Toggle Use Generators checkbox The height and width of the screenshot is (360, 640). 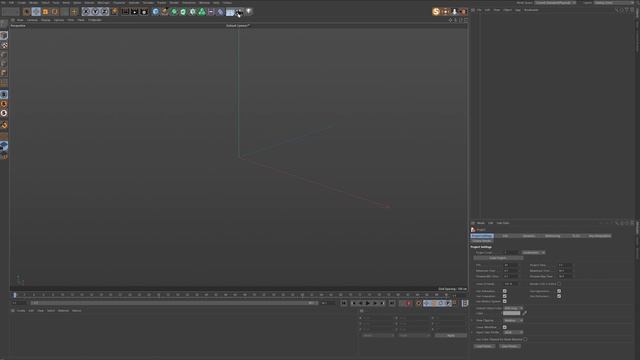[x=559, y=291]
